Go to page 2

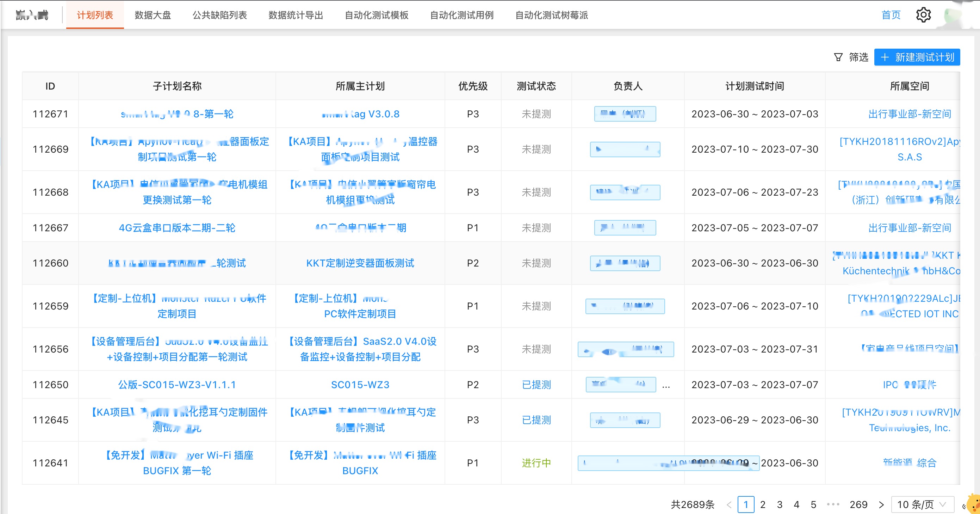[x=763, y=504]
